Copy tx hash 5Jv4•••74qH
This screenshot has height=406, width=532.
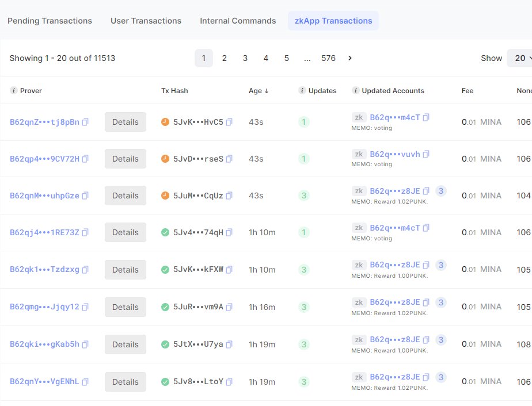coord(229,232)
